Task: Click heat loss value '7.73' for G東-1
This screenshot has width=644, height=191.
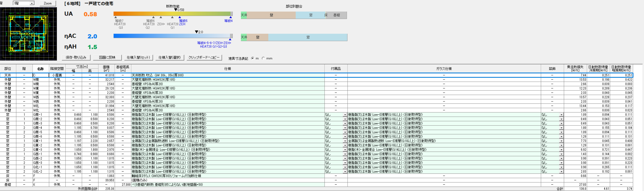Action: [575, 141]
